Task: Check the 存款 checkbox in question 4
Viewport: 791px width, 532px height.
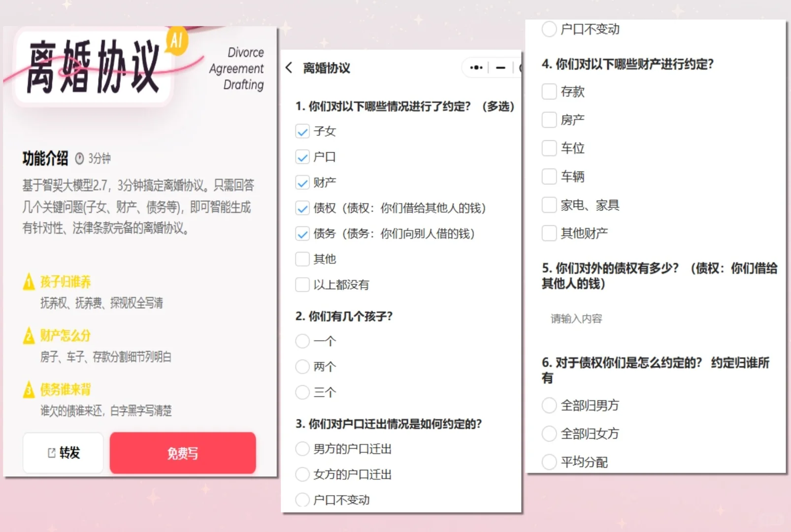Action: (x=548, y=91)
